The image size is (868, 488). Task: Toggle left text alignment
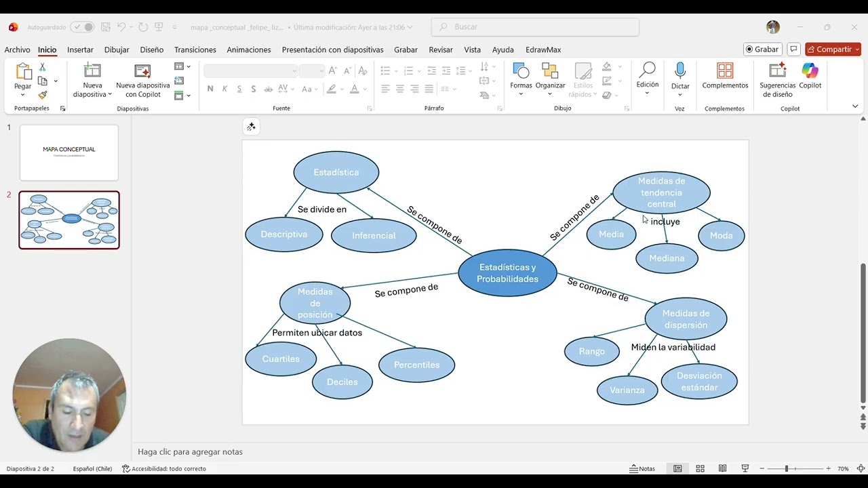click(385, 89)
